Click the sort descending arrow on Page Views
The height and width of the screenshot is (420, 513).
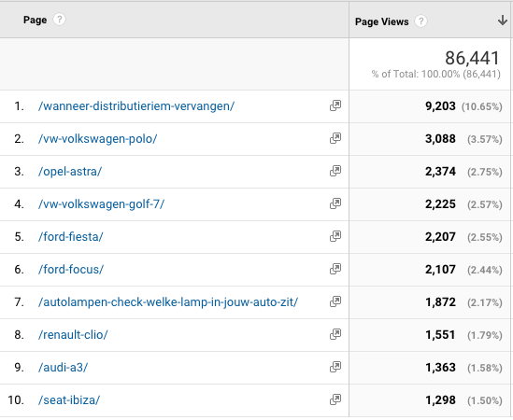[502, 21]
